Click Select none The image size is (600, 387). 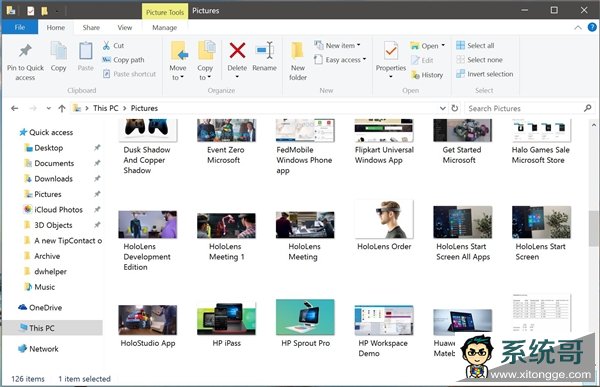[x=479, y=60]
